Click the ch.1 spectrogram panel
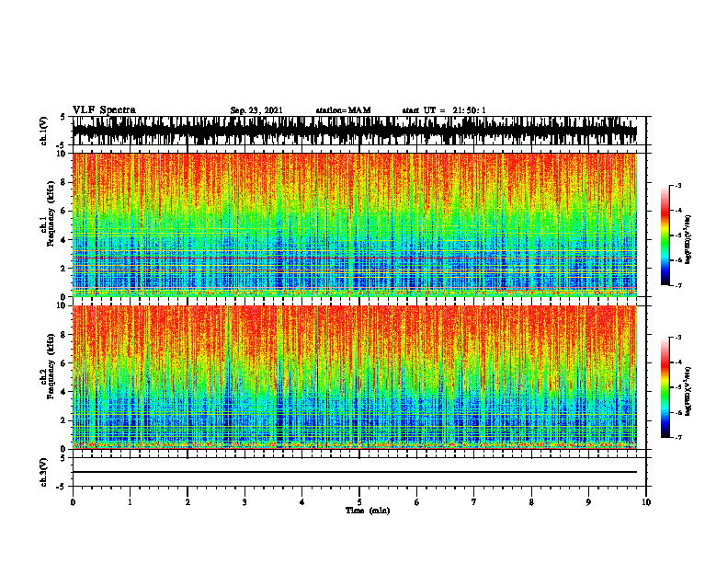This screenshot has height=563, width=728. [354, 224]
